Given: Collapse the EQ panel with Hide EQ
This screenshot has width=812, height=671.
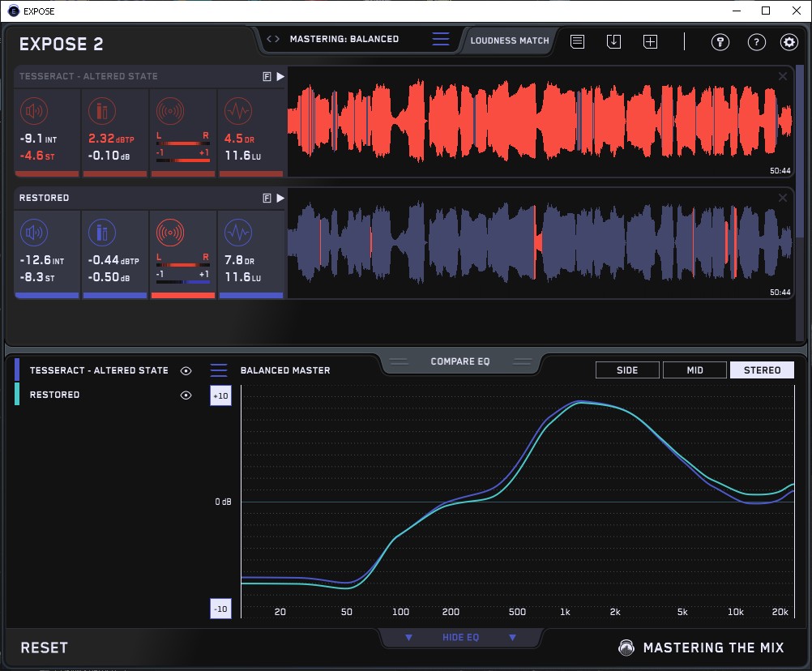Looking at the screenshot, I should (460, 638).
